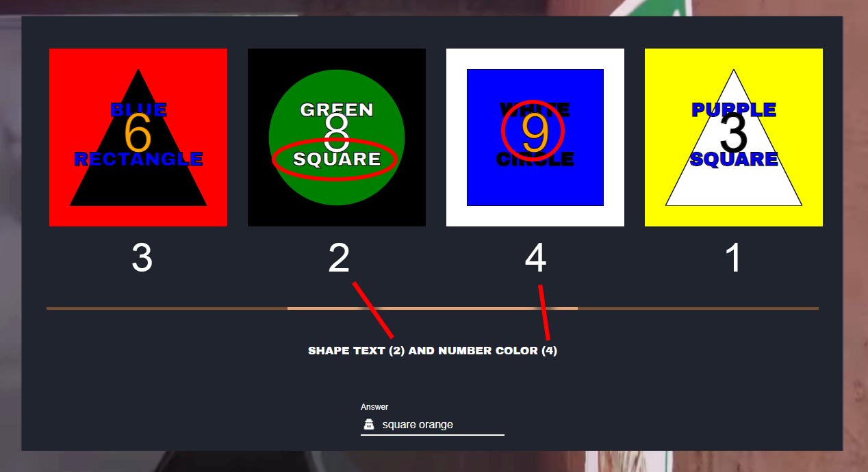This screenshot has width=868, height=472.
Task: Click the orange timer progress bar
Action: 433,309
